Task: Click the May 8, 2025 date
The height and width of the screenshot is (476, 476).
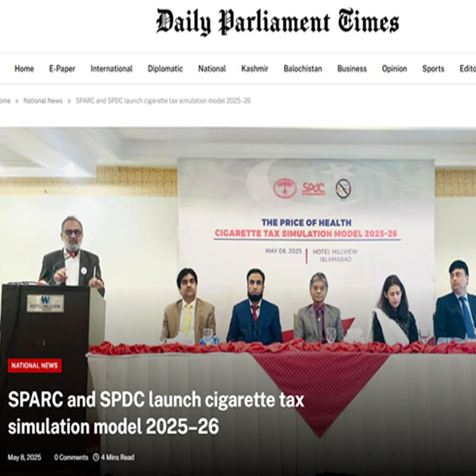Action: click(x=24, y=457)
